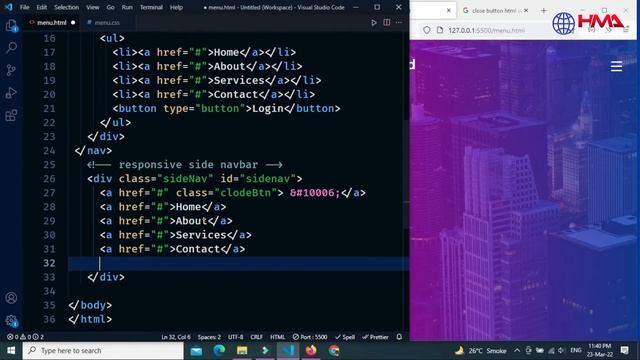Open the Explorer view in activity bar
The image size is (640, 360).
point(11,25)
